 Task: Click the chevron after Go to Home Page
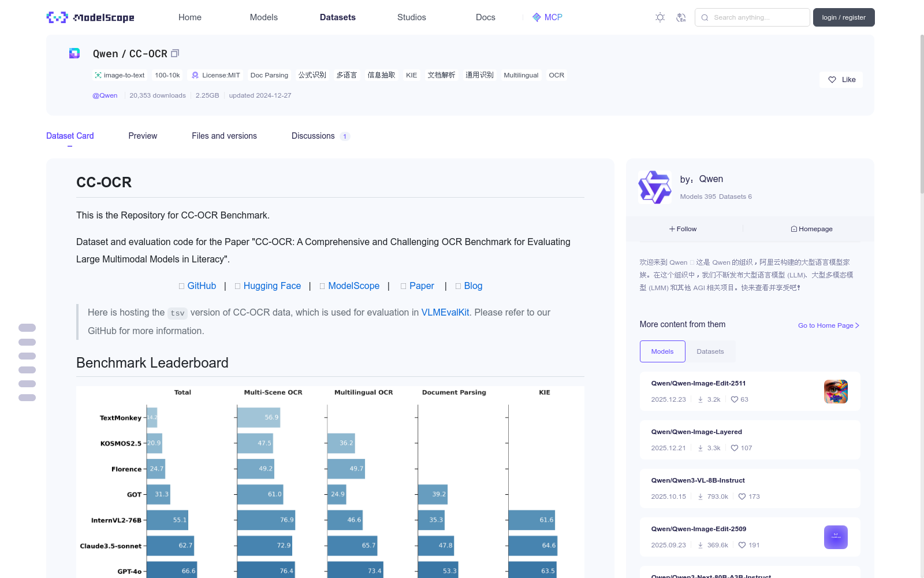pyautogui.click(x=857, y=325)
